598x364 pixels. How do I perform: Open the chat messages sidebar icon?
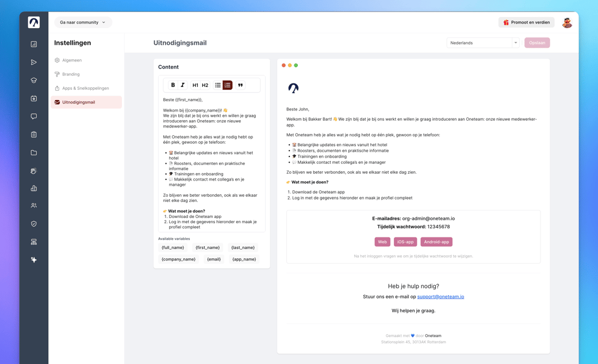34,116
